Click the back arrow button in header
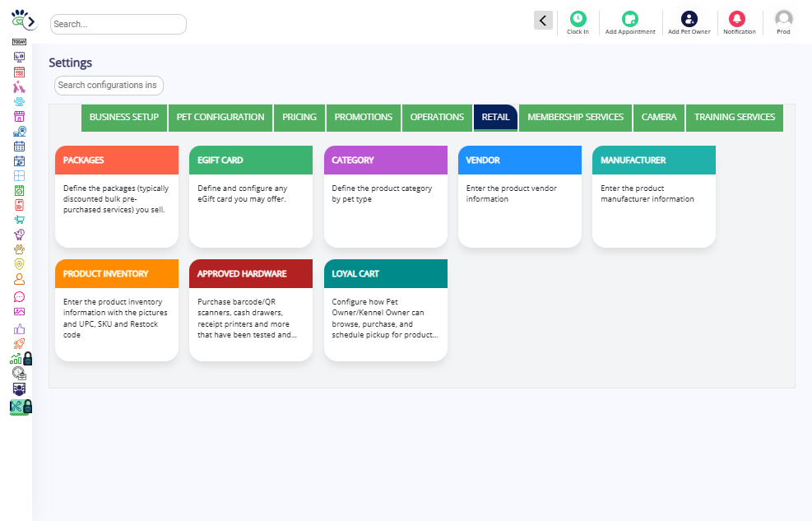This screenshot has height=521, width=812. [x=543, y=21]
